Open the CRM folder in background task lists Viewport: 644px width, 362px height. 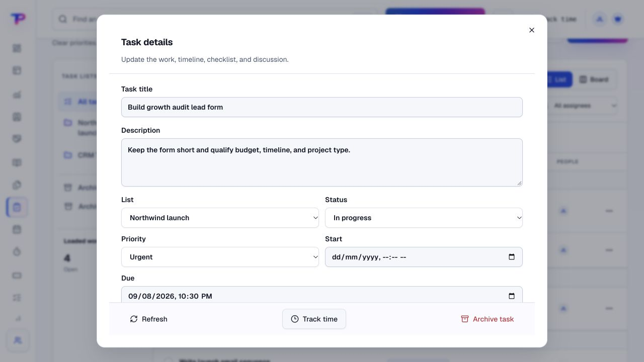[78, 155]
